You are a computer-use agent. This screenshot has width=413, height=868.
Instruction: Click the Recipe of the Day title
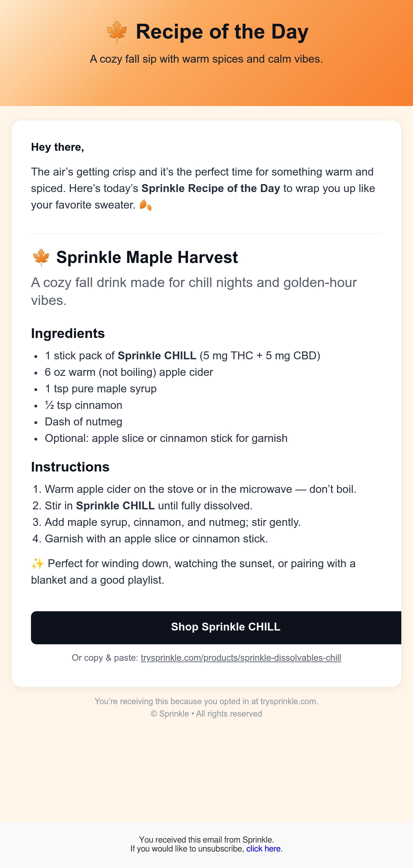(222, 32)
